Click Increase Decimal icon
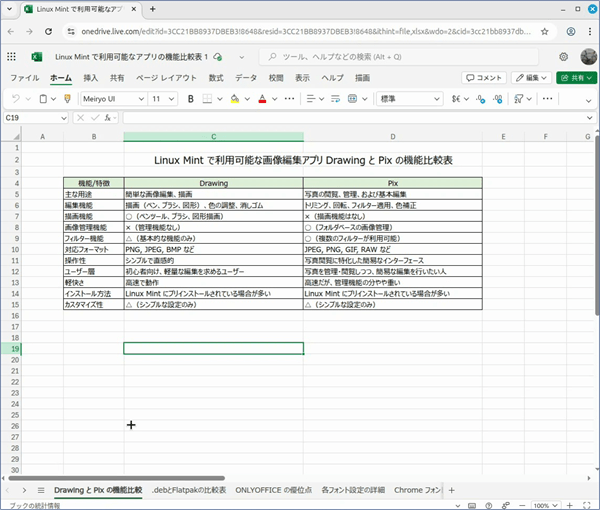The width and height of the screenshot is (600, 510). tap(481, 99)
